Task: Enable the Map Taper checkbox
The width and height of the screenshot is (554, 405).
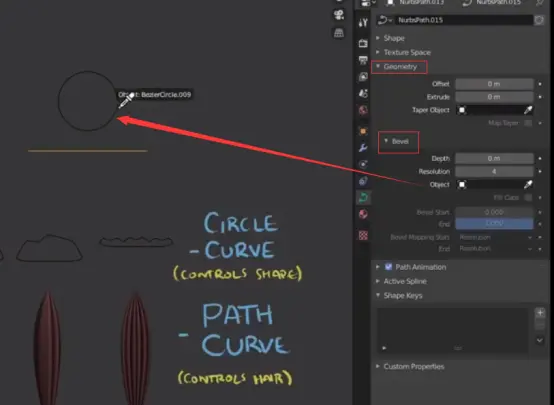Action: point(528,123)
